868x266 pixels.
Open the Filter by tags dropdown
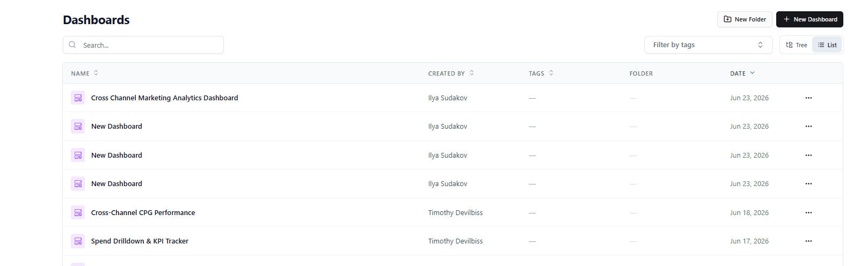pyautogui.click(x=708, y=45)
